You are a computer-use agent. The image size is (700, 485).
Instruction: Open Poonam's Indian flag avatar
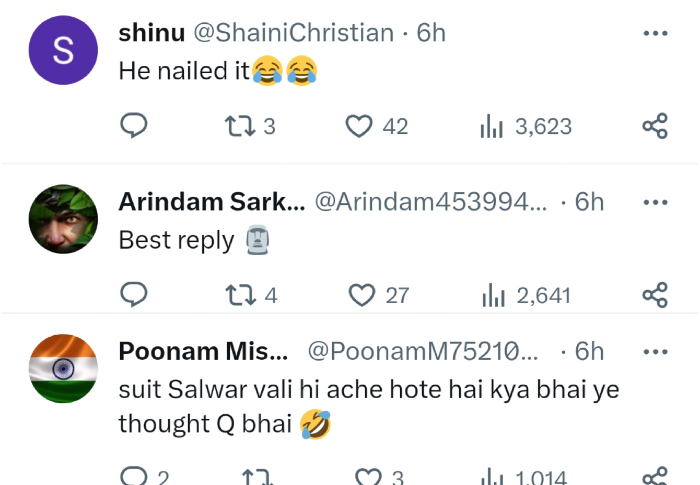pyautogui.click(x=63, y=369)
